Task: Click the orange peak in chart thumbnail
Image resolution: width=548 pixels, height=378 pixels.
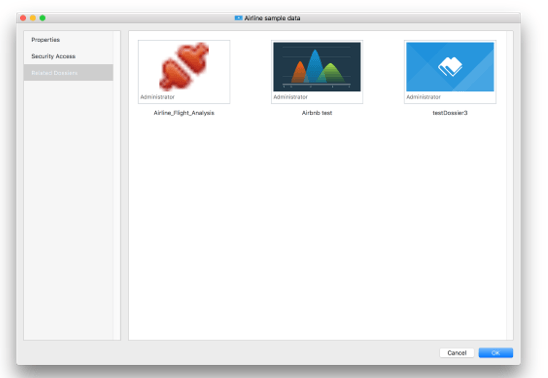Action: point(300,72)
